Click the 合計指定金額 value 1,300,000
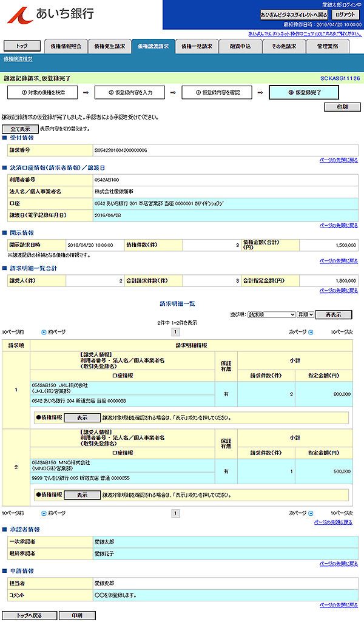364x625 pixels. [346, 280]
